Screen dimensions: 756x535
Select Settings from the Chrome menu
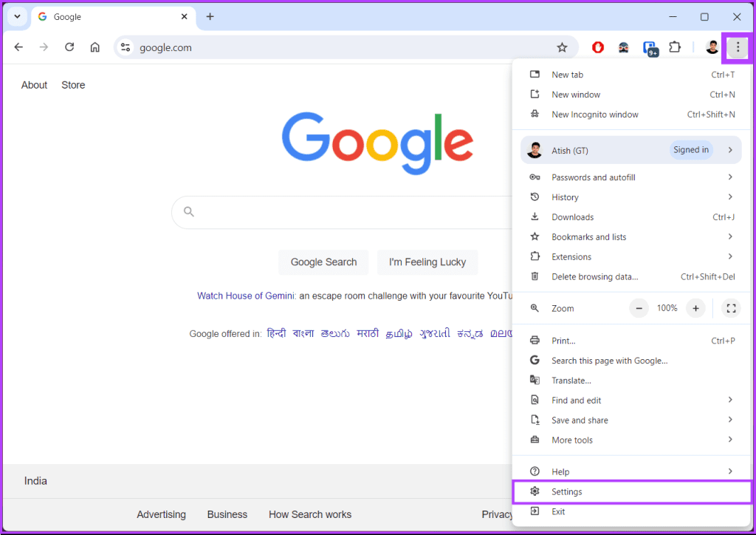tap(567, 491)
